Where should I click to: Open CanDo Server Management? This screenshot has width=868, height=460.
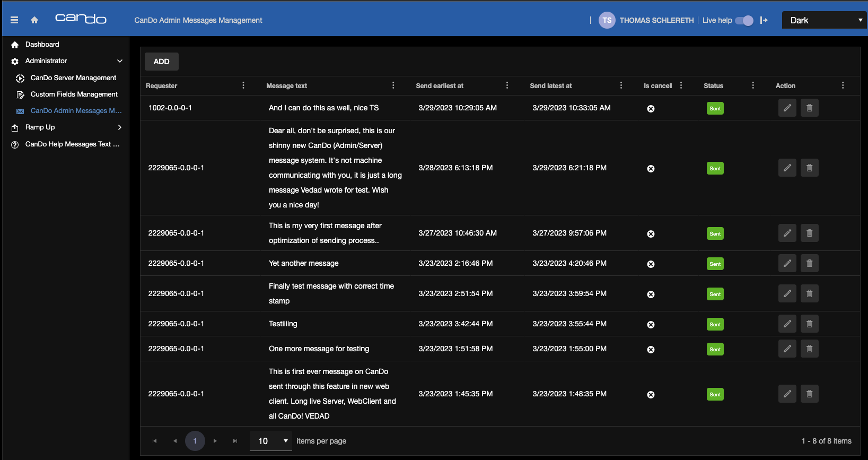[73, 78]
